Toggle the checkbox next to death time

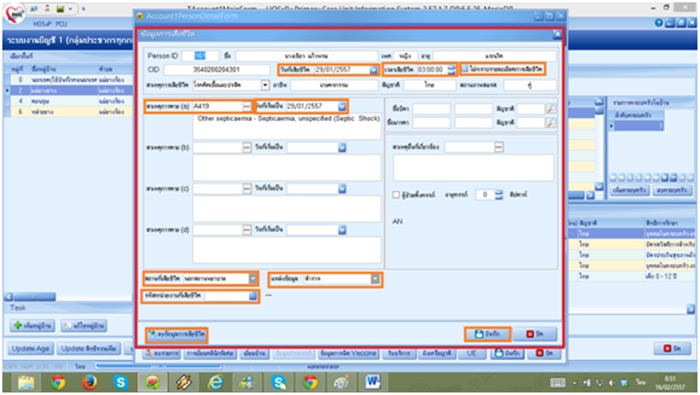[465, 69]
